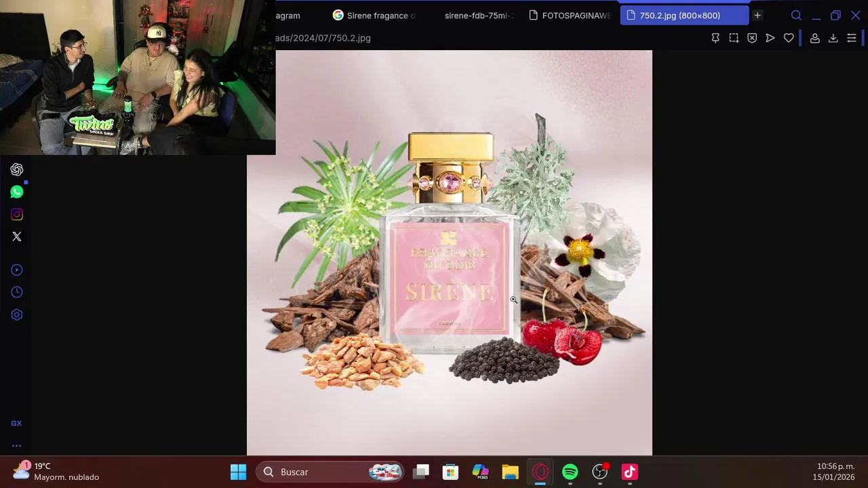Click the send/flow arrow icon

coord(770,38)
